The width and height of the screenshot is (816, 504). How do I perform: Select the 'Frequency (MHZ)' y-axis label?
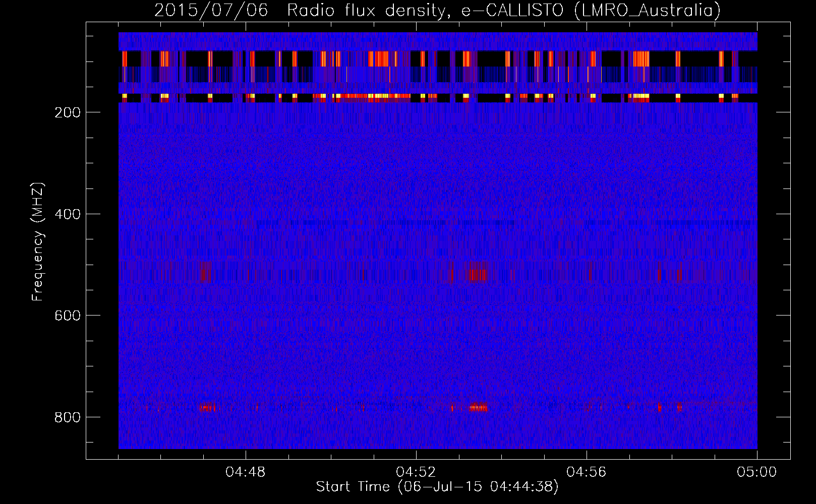(38, 242)
